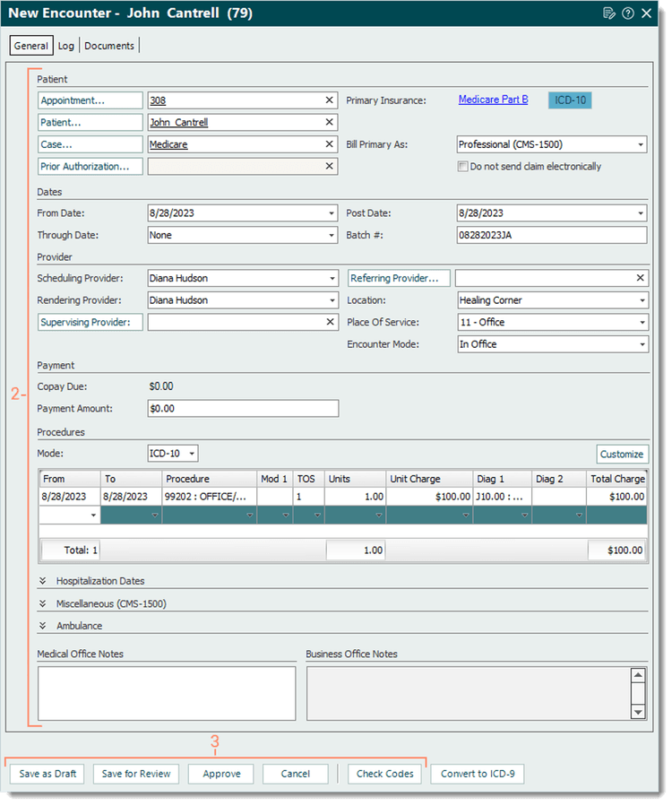The image size is (672, 806).
Task: Open Post Date picker dropdown
Action: click(x=641, y=213)
